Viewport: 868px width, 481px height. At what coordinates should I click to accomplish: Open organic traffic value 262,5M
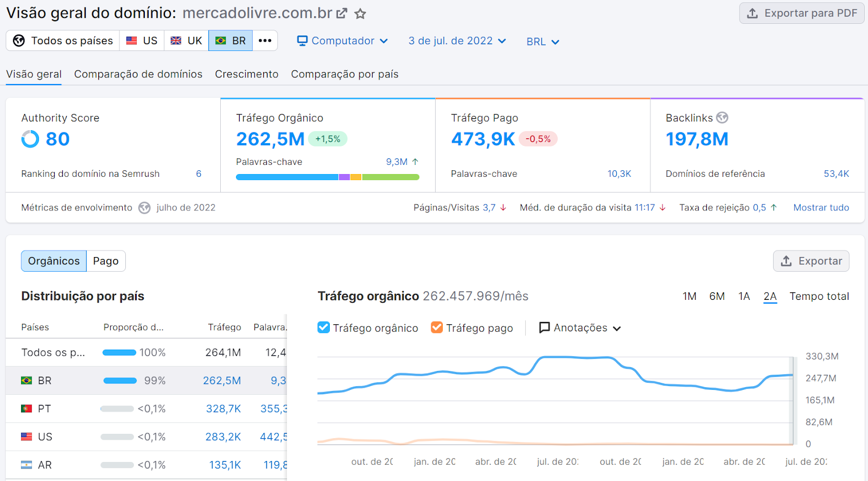point(270,139)
